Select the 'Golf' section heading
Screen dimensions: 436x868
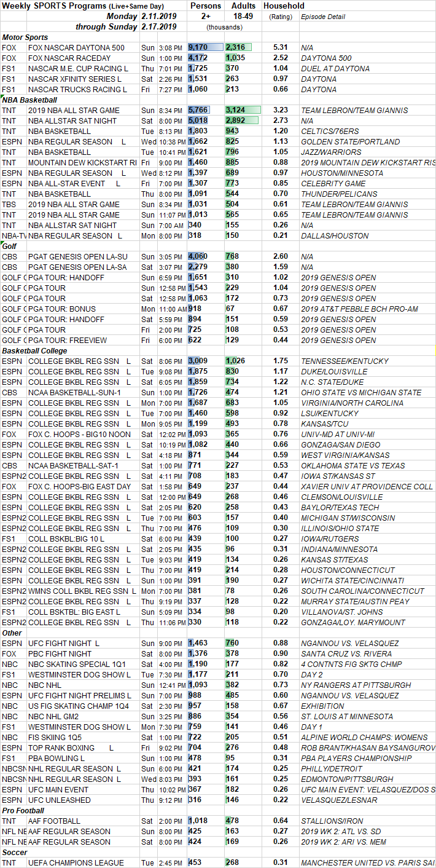click(x=9, y=246)
